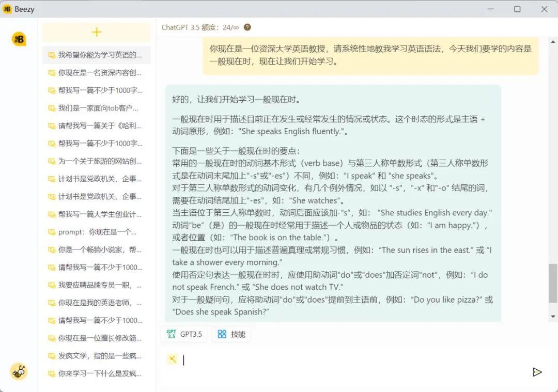Click the bee avatar icon at bottom left
Viewport: 558px width, 392px height.
click(x=19, y=371)
